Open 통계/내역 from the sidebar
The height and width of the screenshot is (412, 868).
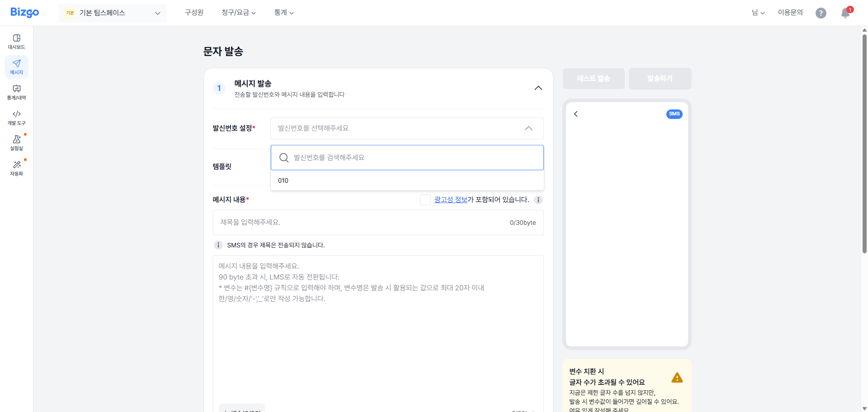click(16, 92)
